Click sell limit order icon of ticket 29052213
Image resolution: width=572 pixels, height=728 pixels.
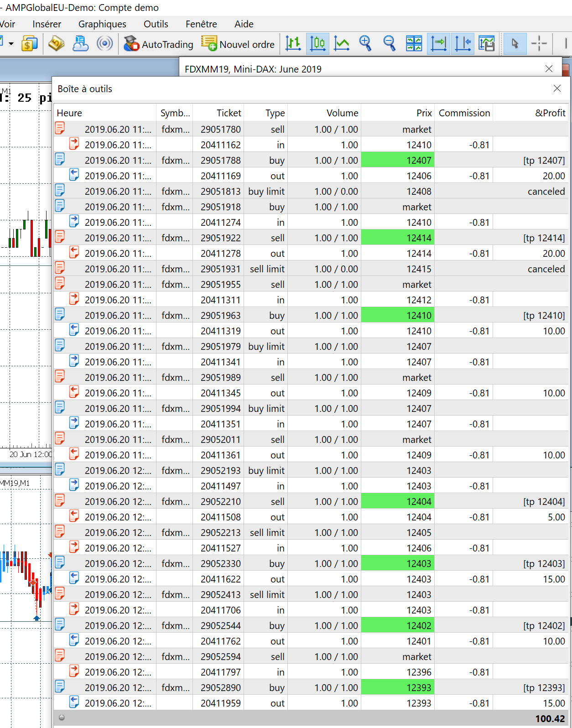pos(60,531)
